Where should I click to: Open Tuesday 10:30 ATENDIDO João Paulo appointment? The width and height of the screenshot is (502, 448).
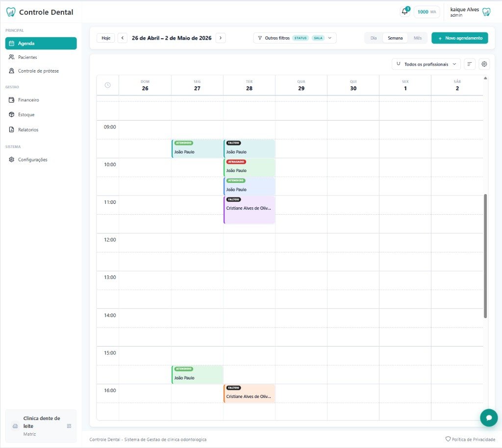250,186
